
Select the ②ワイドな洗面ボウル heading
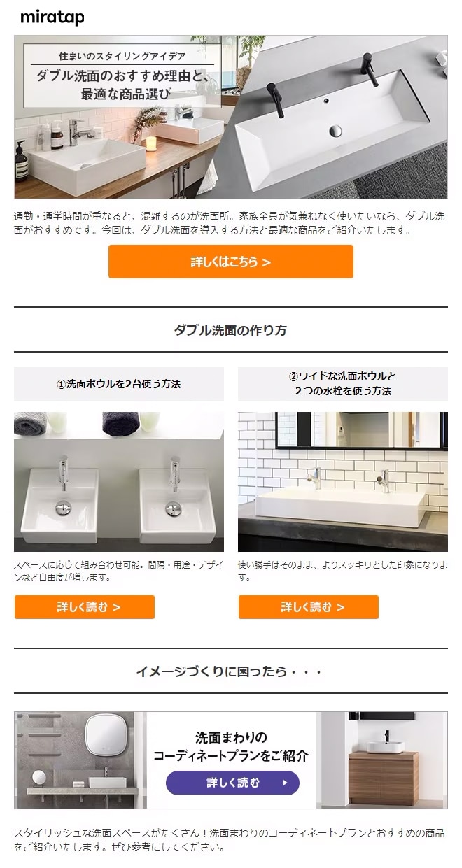tap(343, 384)
